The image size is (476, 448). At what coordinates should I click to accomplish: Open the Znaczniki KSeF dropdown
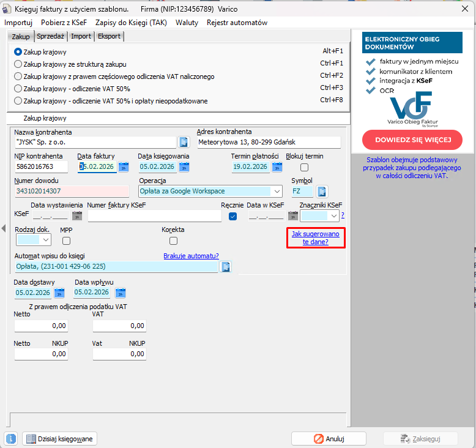point(333,215)
